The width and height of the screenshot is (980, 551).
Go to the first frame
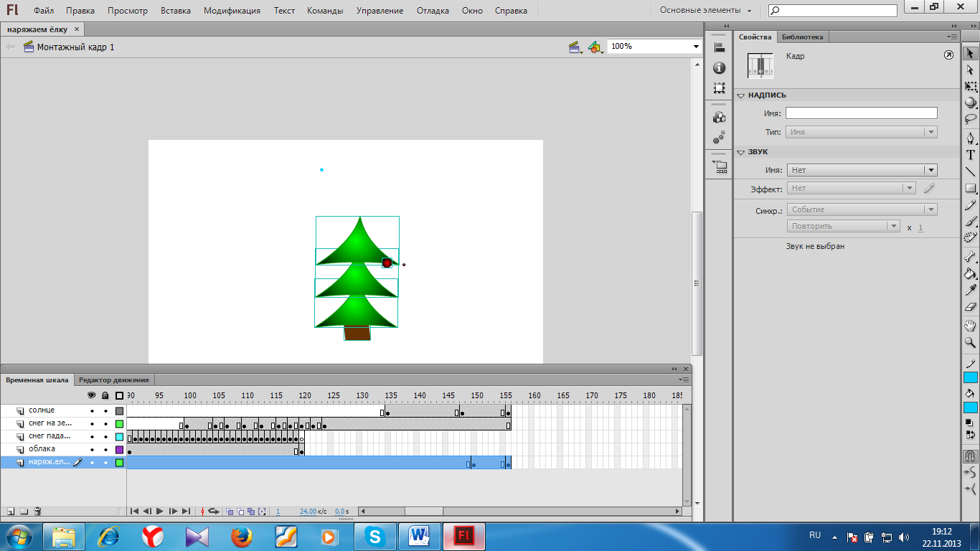[134, 512]
